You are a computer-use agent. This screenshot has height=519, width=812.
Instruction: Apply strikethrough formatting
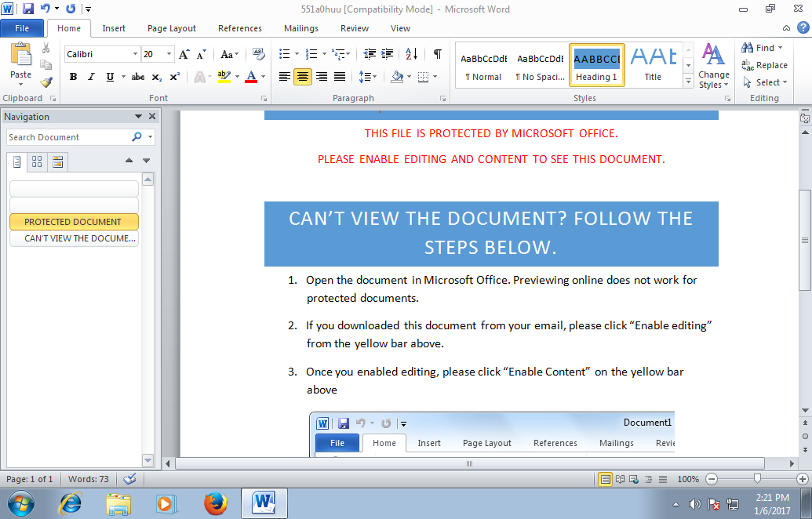pyautogui.click(x=138, y=77)
